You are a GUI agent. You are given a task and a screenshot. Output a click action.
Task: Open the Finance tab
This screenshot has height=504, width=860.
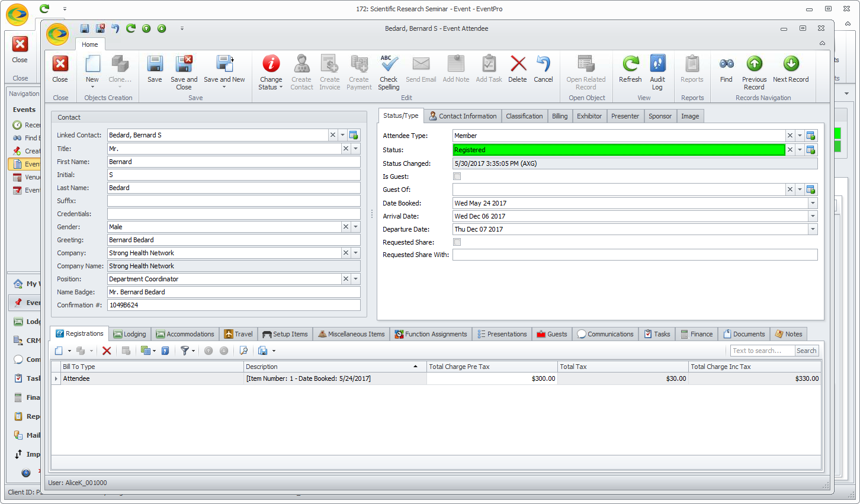pyautogui.click(x=697, y=334)
